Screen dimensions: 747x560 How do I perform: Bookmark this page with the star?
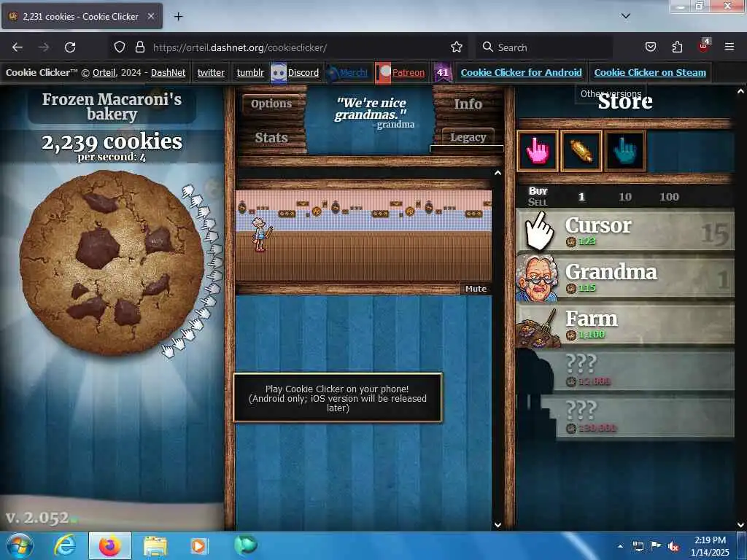pyautogui.click(x=457, y=47)
